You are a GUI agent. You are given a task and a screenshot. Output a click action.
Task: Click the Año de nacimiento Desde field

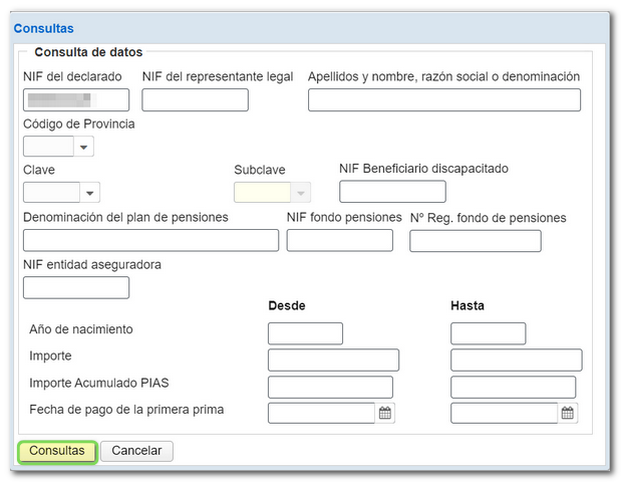pos(305,334)
